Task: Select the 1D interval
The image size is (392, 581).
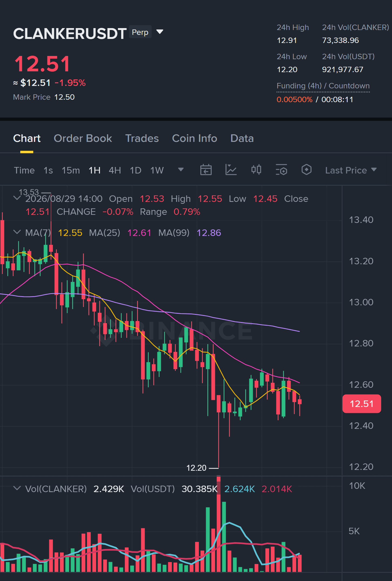Action: [x=135, y=170]
